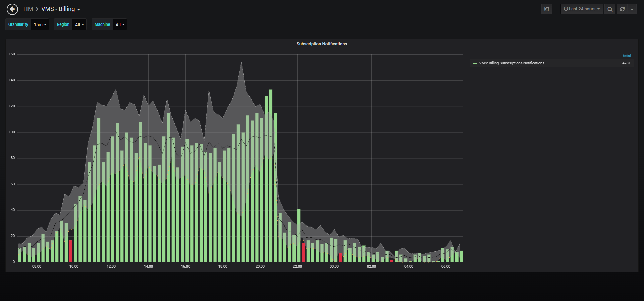Refresh the dashboard with the refresh icon
The image size is (644, 301).
coord(622,9)
